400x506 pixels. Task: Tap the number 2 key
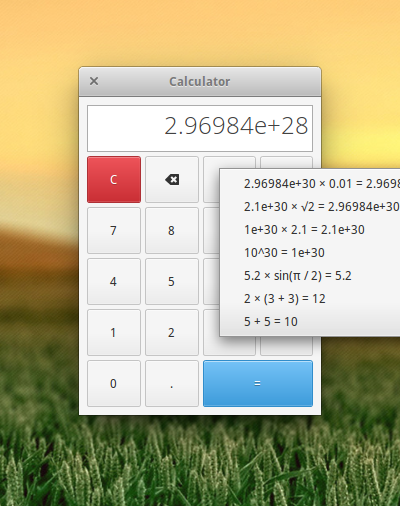172,332
